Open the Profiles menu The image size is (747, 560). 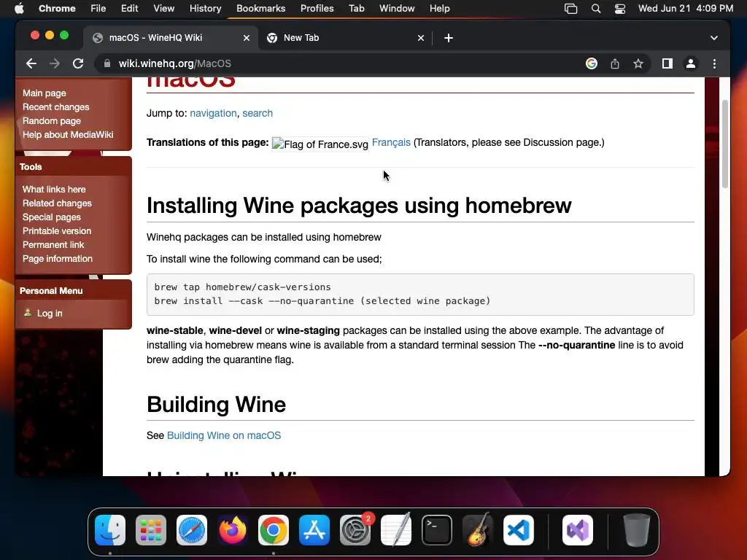317,9
